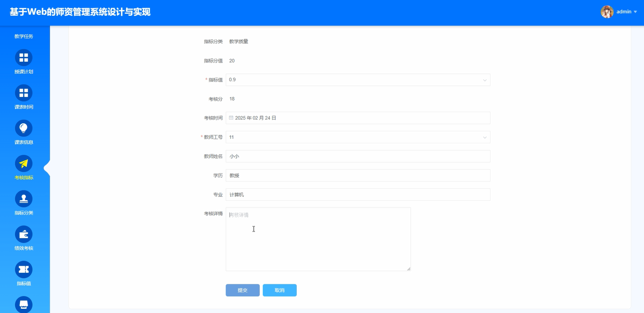Click the 指标分值 value 20
The image size is (644, 313).
[232, 61]
